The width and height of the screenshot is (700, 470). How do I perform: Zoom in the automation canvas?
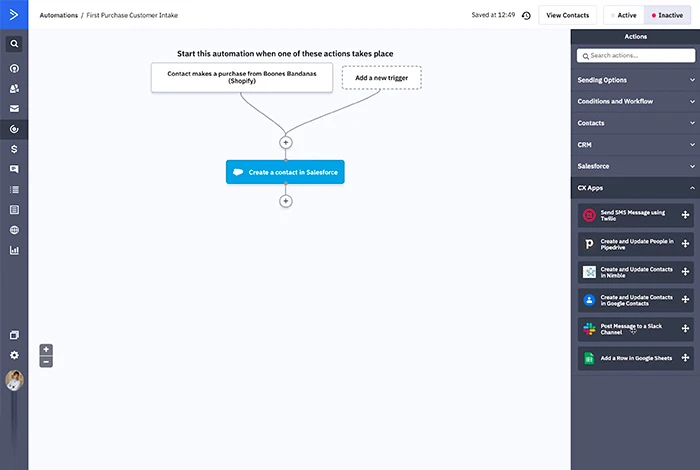tap(46, 349)
